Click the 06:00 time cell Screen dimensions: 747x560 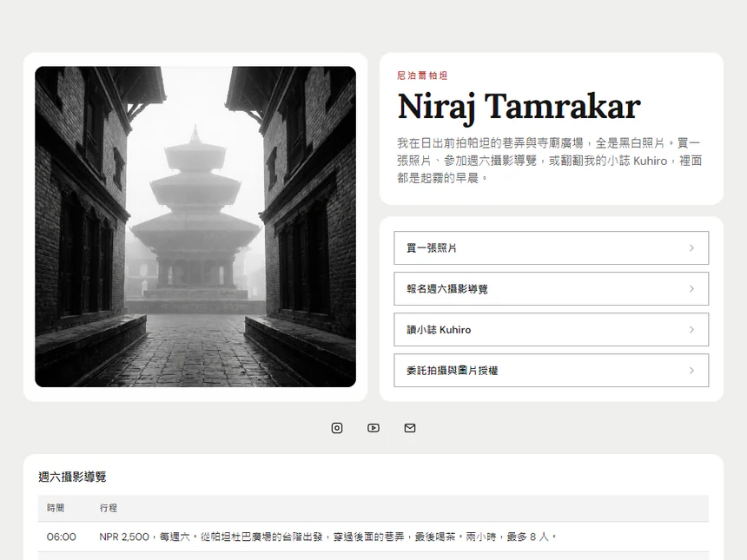[62, 537]
